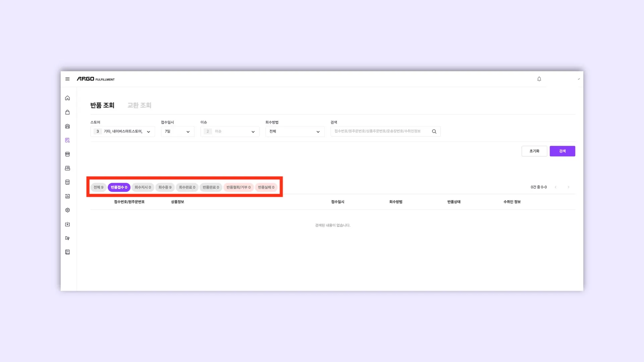This screenshot has height=362, width=644.
Task: Open the help guide book icon
Action: click(x=67, y=252)
